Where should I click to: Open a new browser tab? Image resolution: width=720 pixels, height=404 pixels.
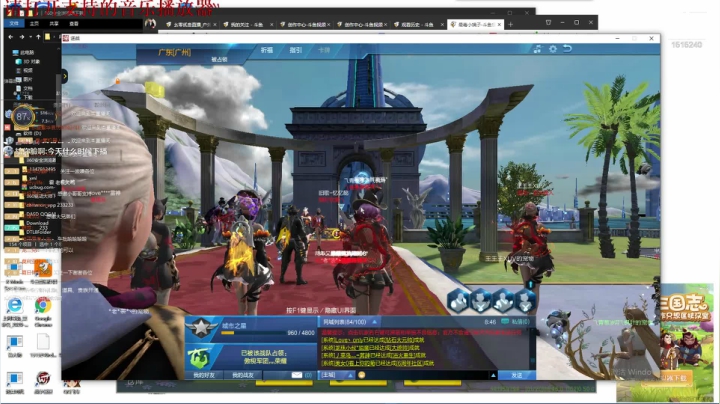coord(511,24)
